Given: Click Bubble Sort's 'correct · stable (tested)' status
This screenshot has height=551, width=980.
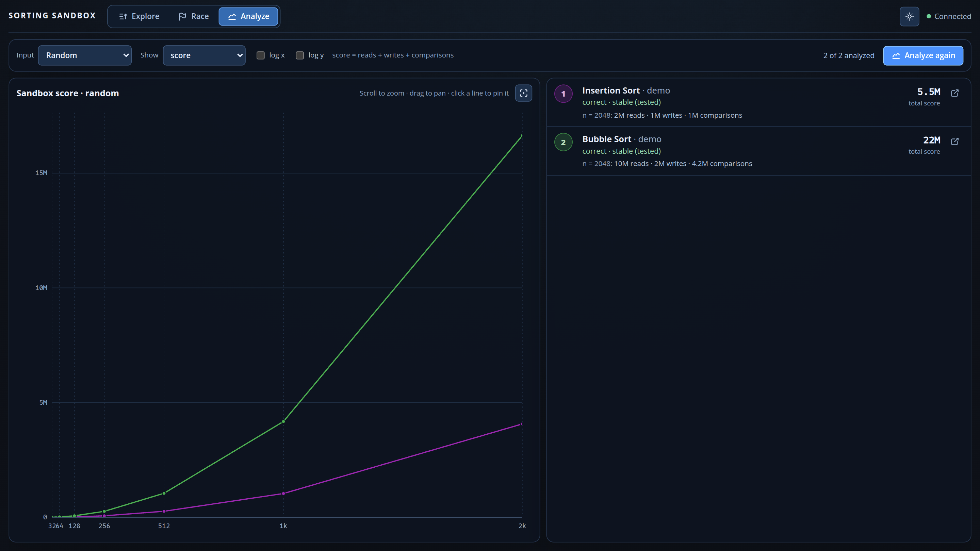Looking at the screenshot, I should [x=621, y=151].
